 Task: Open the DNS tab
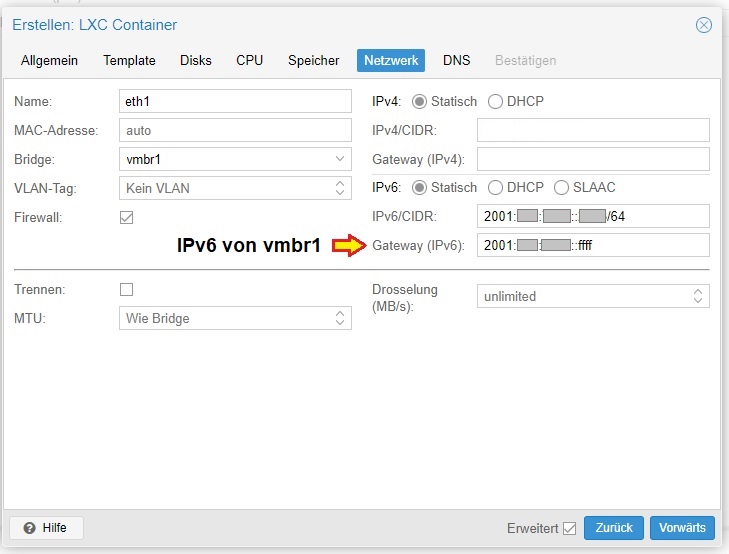456,61
